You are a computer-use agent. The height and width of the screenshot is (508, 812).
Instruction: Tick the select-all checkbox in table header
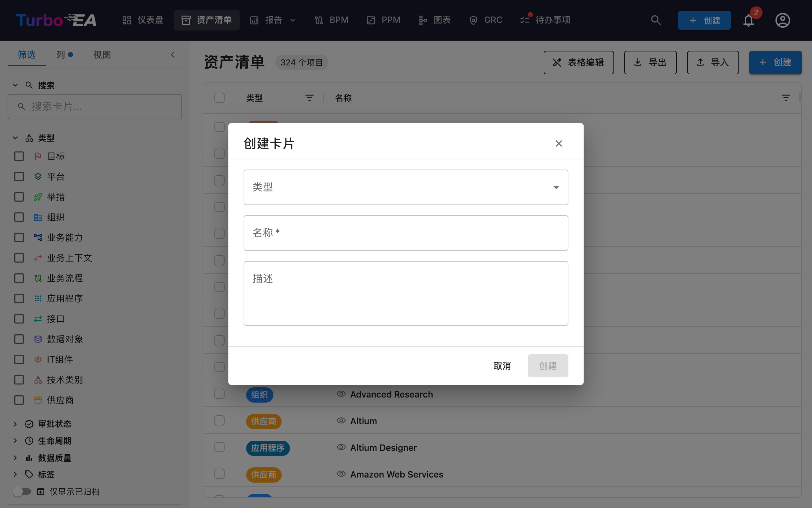point(219,98)
